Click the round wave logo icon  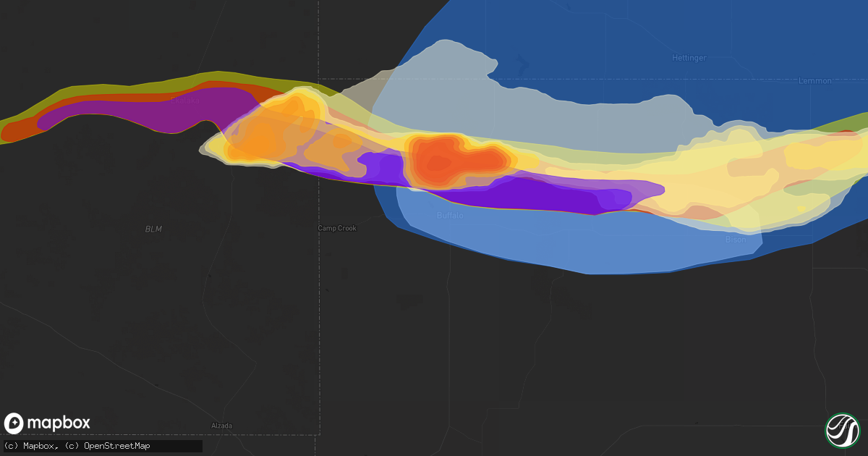click(x=842, y=430)
